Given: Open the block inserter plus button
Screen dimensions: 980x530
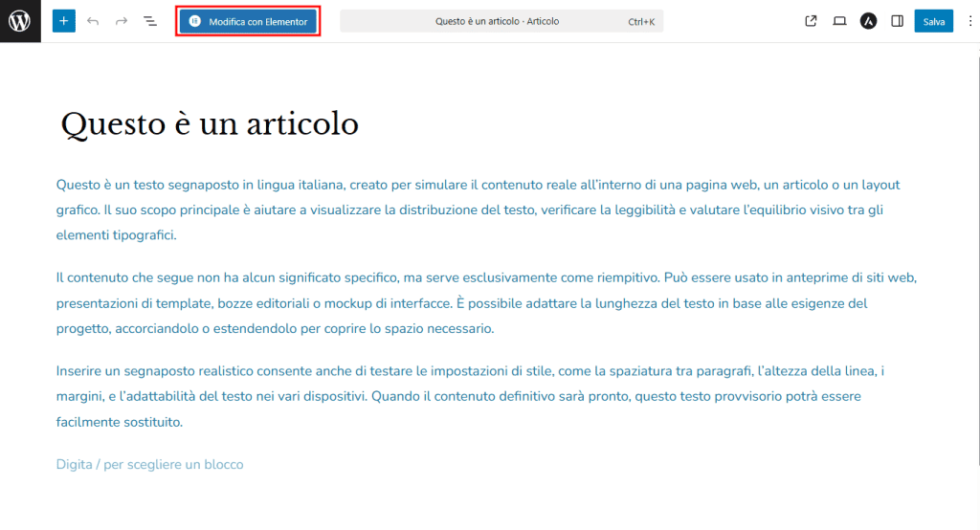Looking at the screenshot, I should pyautogui.click(x=64, y=21).
